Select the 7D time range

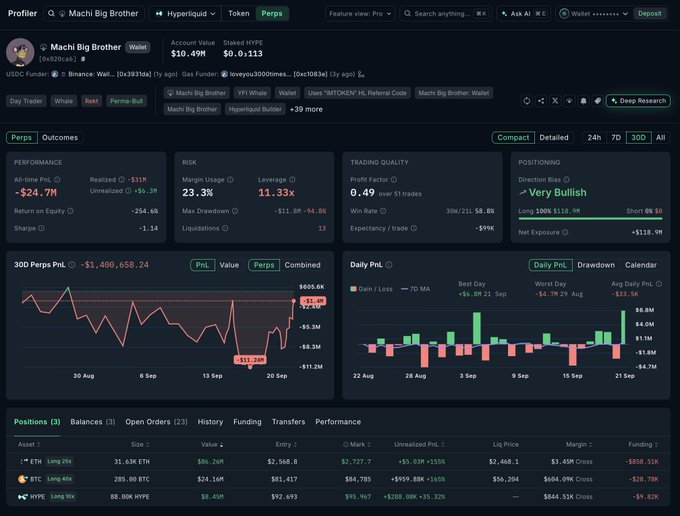(x=616, y=138)
